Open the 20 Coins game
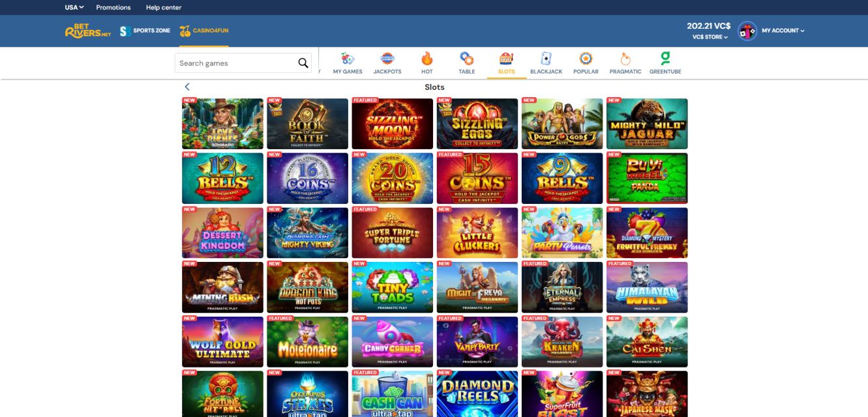 click(x=393, y=178)
